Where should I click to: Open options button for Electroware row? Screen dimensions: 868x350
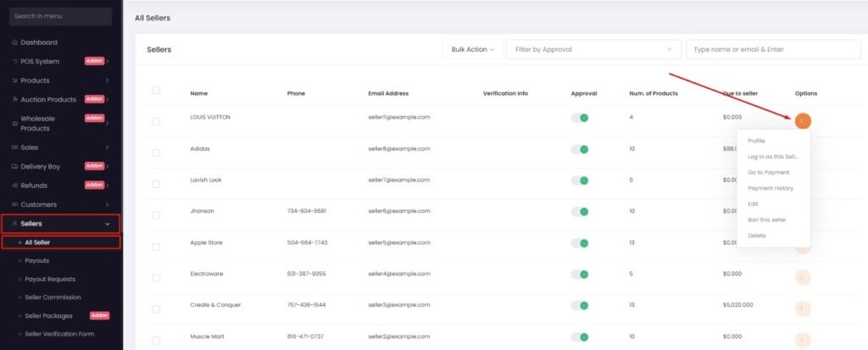(x=803, y=277)
